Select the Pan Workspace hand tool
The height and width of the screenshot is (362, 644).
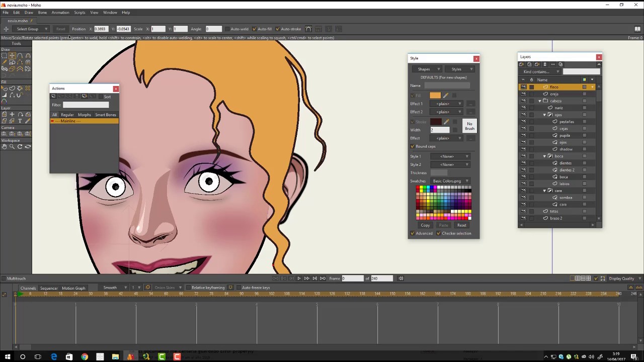[x=4, y=146]
